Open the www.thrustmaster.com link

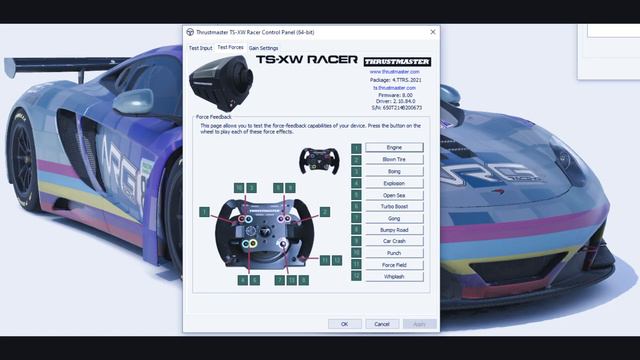pos(394,72)
